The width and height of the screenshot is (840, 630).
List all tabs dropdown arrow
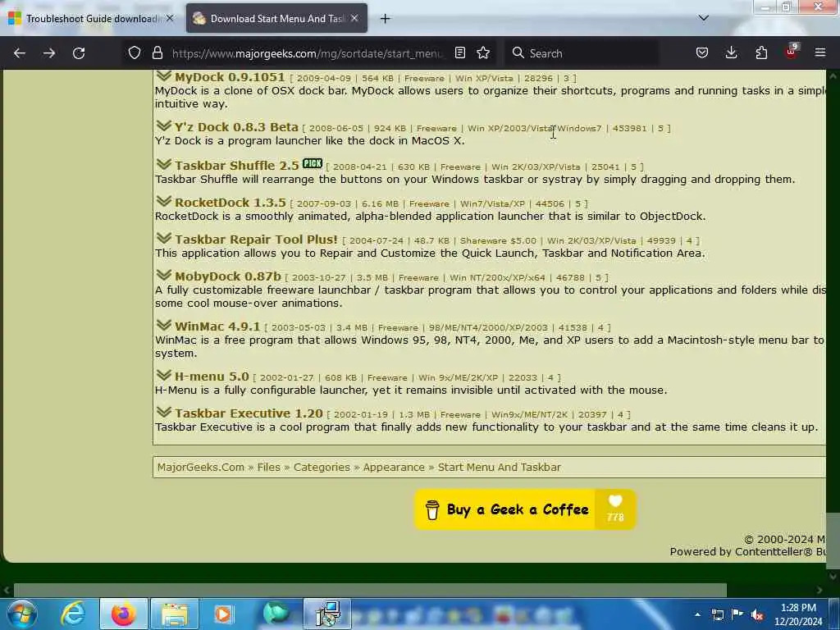point(703,18)
